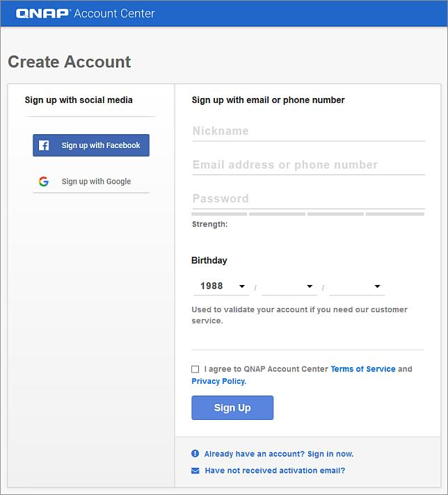448x495 pixels.
Task: Open the Terms of Service link
Action: pos(363,369)
